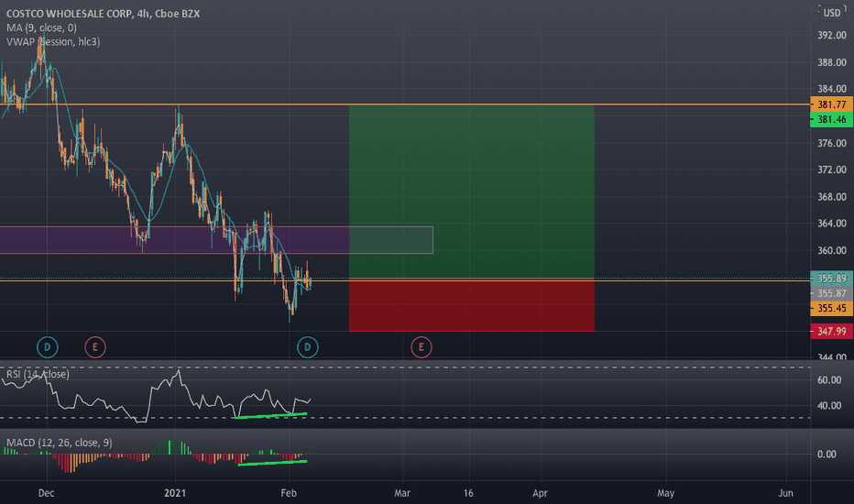Click the Dec label on time axis
Screen dimensions: 854x504
pyautogui.click(x=47, y=493)
